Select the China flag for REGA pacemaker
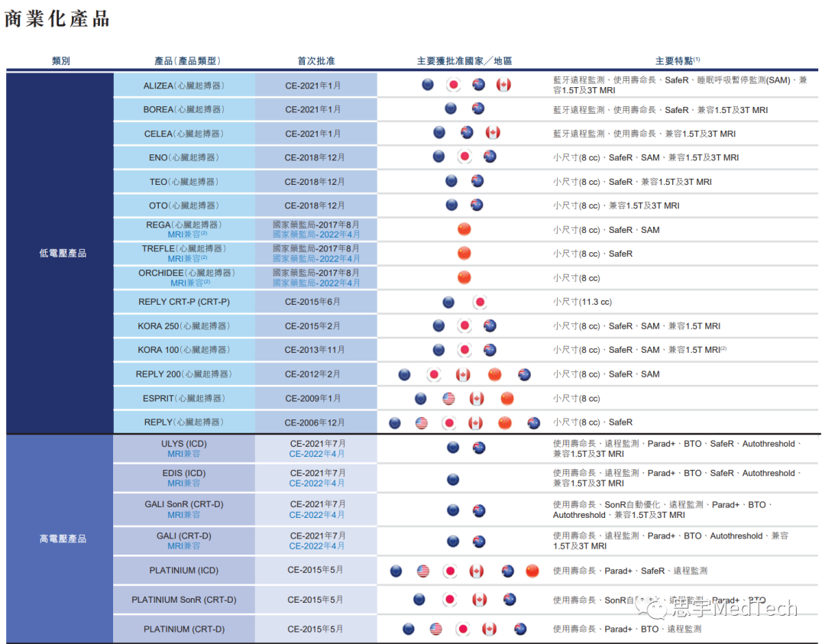Image resolution: width=825 pixels, height=644 pixels. (464, 229)
